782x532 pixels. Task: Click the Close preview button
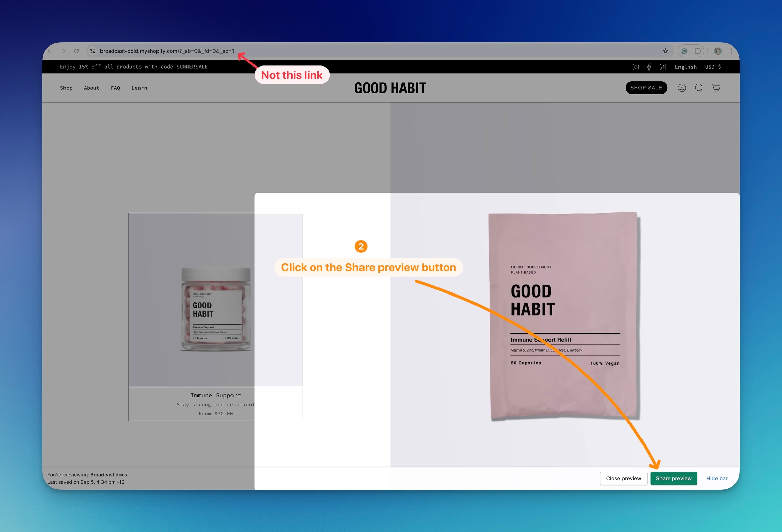click(x=623, y=478)
